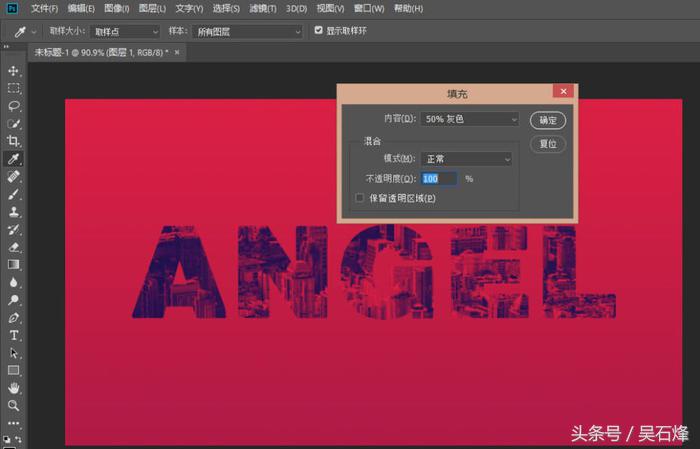The image size is (700, 449).
Task: Select the Dodge tool
Action: click(x=13, y=300)
